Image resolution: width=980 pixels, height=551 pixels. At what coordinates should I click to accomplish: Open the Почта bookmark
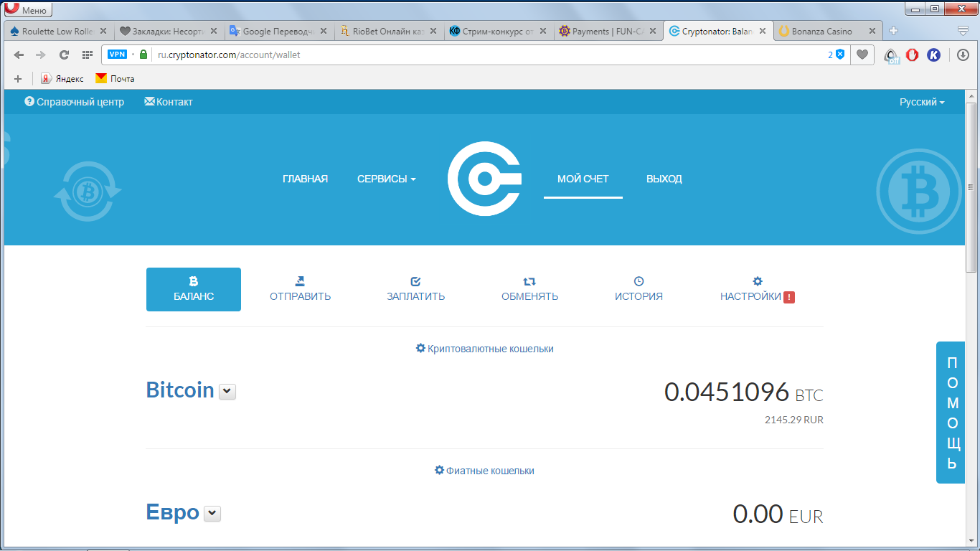[x=116, y=79]
